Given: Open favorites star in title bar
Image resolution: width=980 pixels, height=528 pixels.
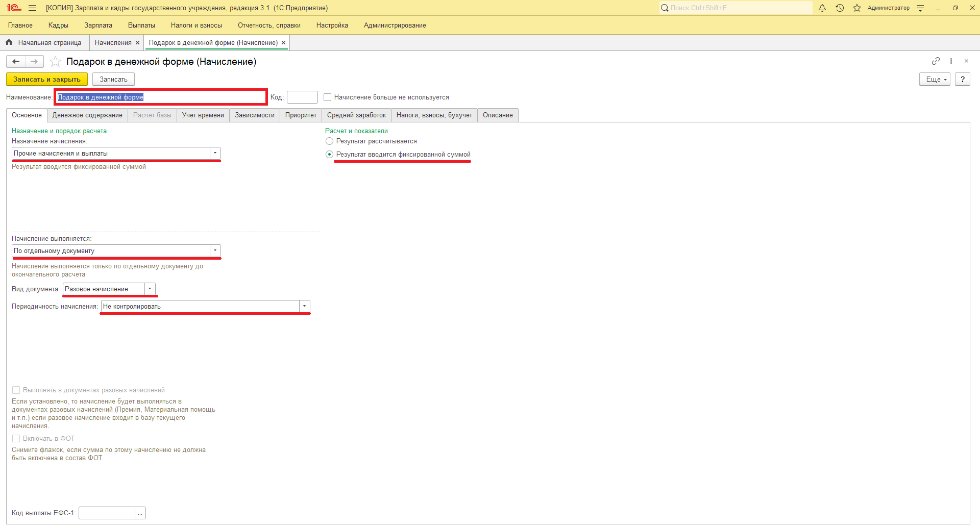Looking at the screenshot, I should [x=857, y=8].
